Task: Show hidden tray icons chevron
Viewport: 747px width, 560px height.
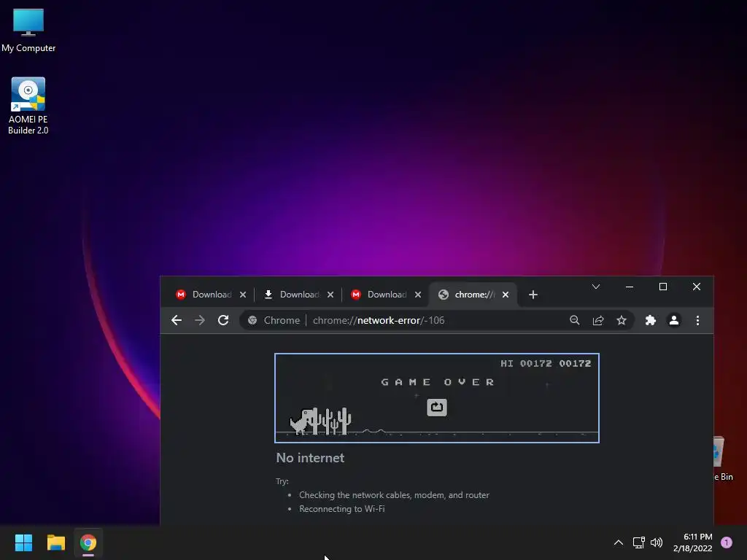Action: [x=619, y=542]
